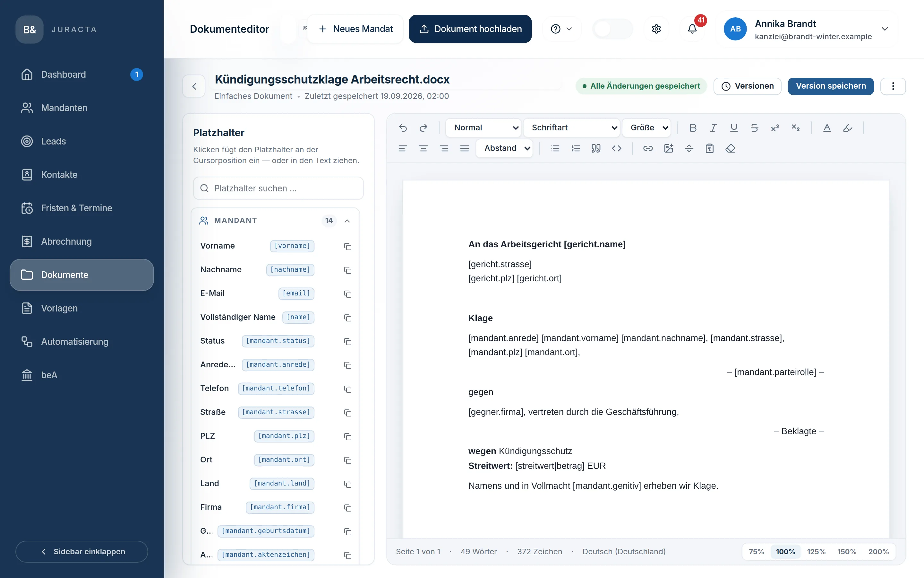The height and width of the screenshot is (578, 924).
Task: Set zoom to 125%
Action: [x=816, y=552]
